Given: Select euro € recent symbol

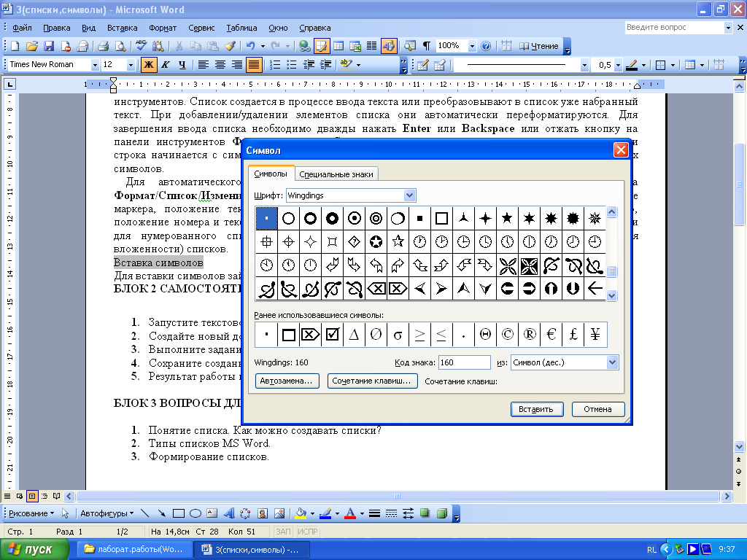Looking at the screenshot, I should (551, 334).
